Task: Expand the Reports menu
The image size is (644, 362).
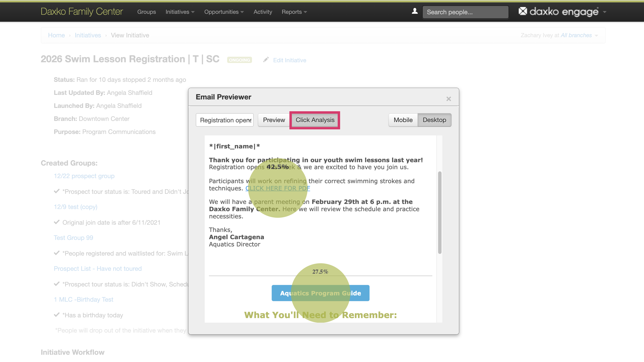Action: pos(294,12)
